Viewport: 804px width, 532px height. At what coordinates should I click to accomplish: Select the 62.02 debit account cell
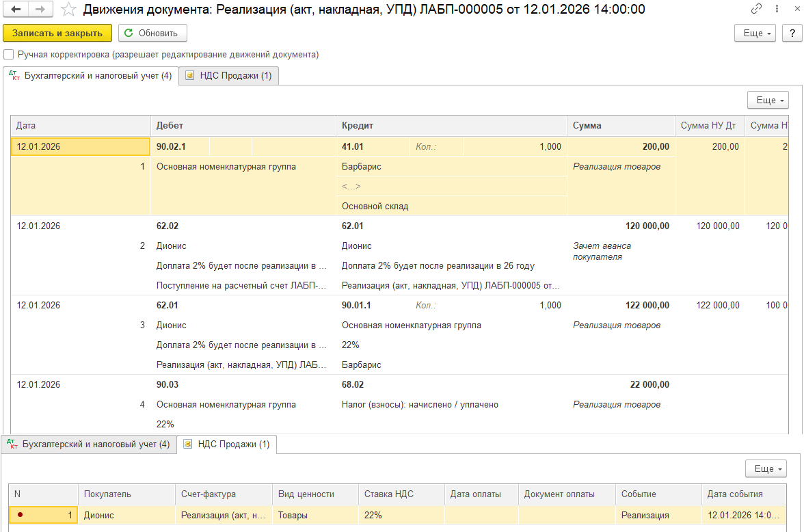pos(167,226)
